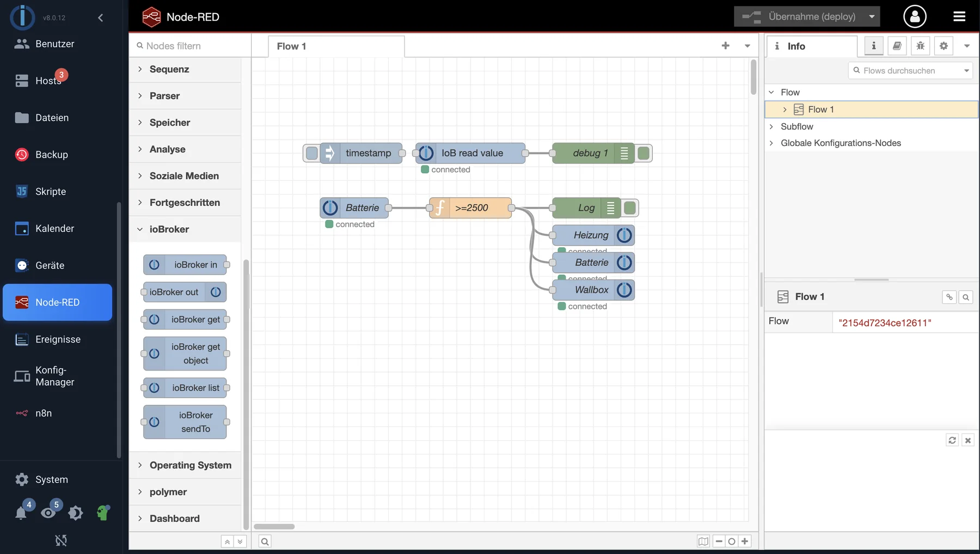
Task: Expand Analyse palette category
Action: [x=185, y=149]
